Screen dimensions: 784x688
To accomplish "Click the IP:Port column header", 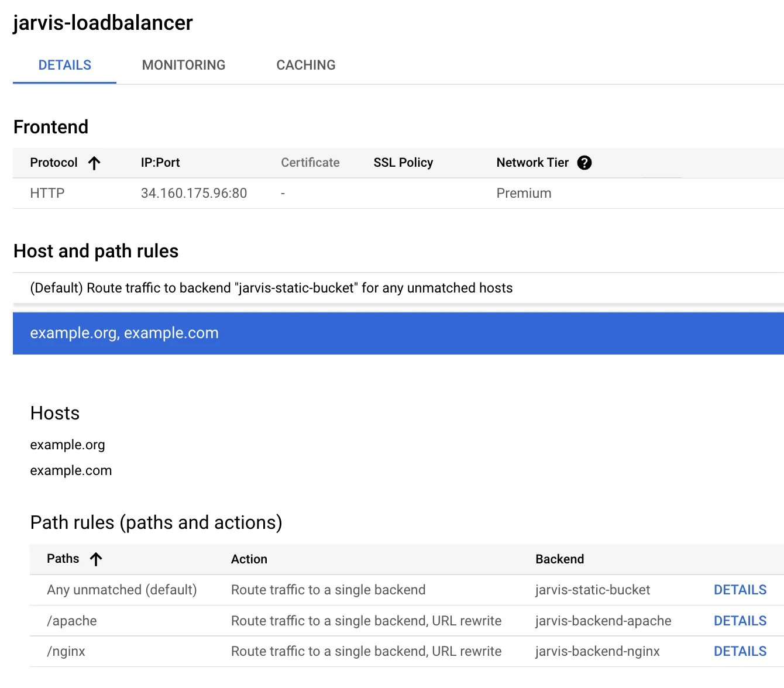I will 160,163.
